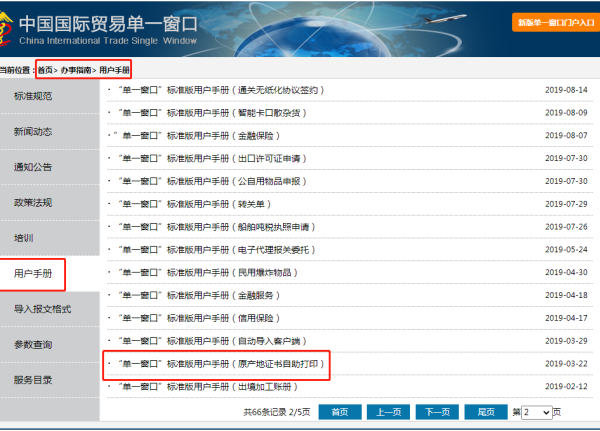600x431 pixels.
Task: Open manual link 船舶吨税执照申请
Action: [x=217, y=227]
